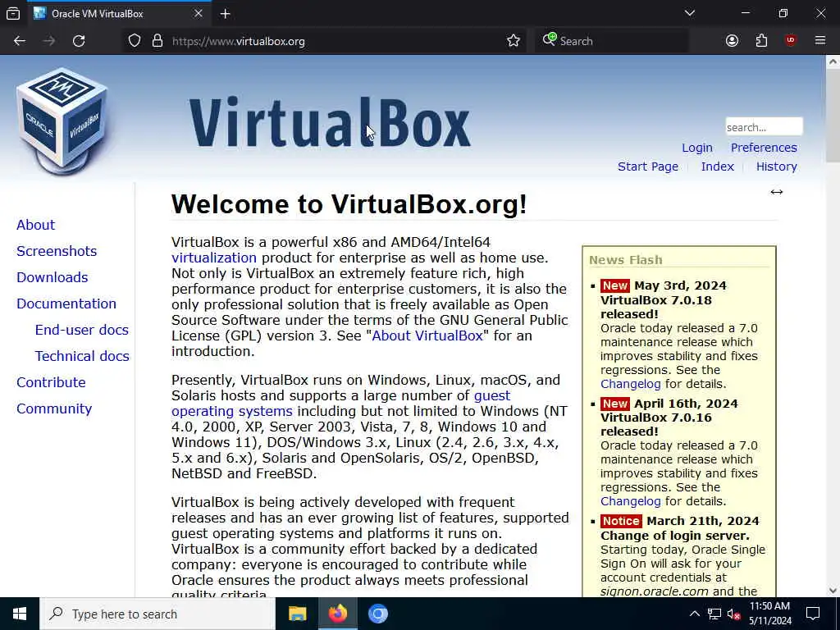This screenshot has height=630, width=840.
Task: Click the large VirtualBox banner title
Action: coord(330,122)
